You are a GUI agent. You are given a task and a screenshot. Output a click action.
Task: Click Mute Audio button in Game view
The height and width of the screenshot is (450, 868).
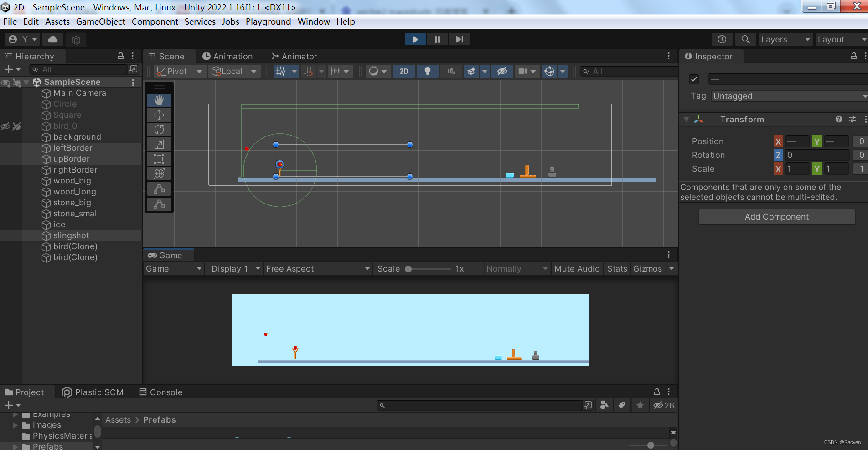[577, 269]
